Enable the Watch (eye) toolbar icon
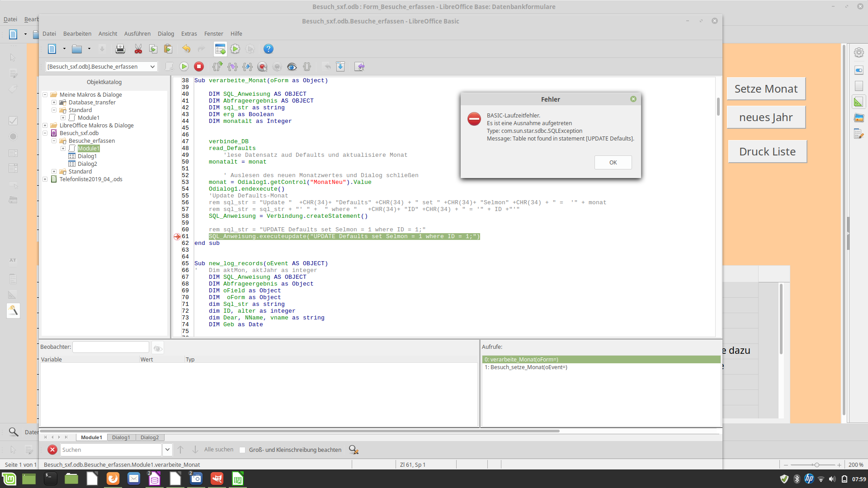Screen dimensions: 868x488 tap(292, 67)
